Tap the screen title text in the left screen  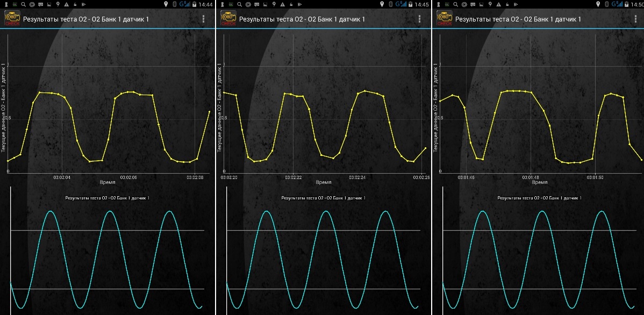pyautogui.click(x=86, y=19)
